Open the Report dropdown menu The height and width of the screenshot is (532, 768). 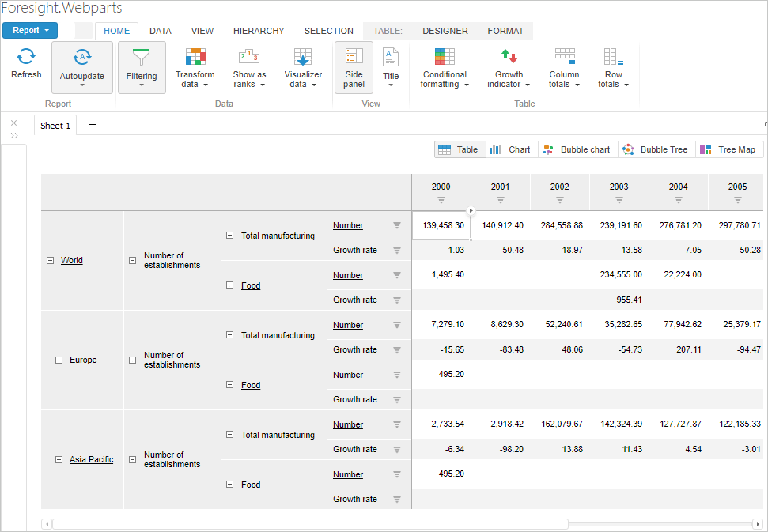click(x=30, y=31)
